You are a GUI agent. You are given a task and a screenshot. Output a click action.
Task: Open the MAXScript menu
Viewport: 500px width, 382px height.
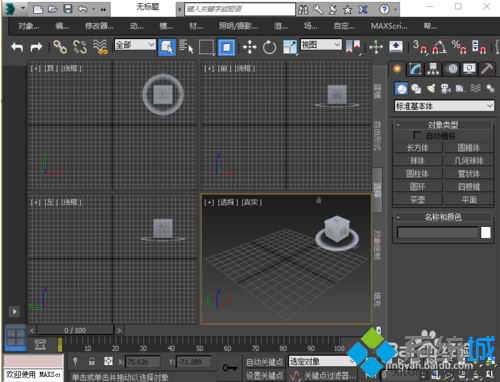pos(389,26)
